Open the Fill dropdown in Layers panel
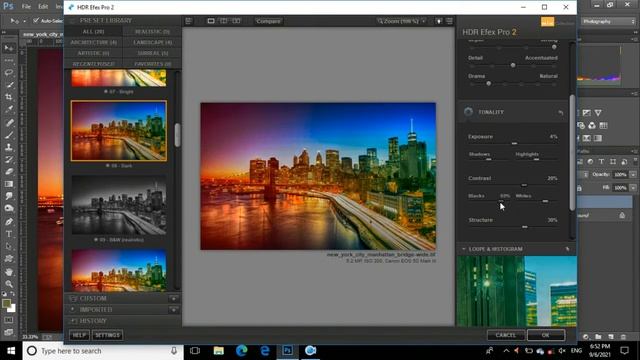Viewport: 640px width, 360px height. 633,188
